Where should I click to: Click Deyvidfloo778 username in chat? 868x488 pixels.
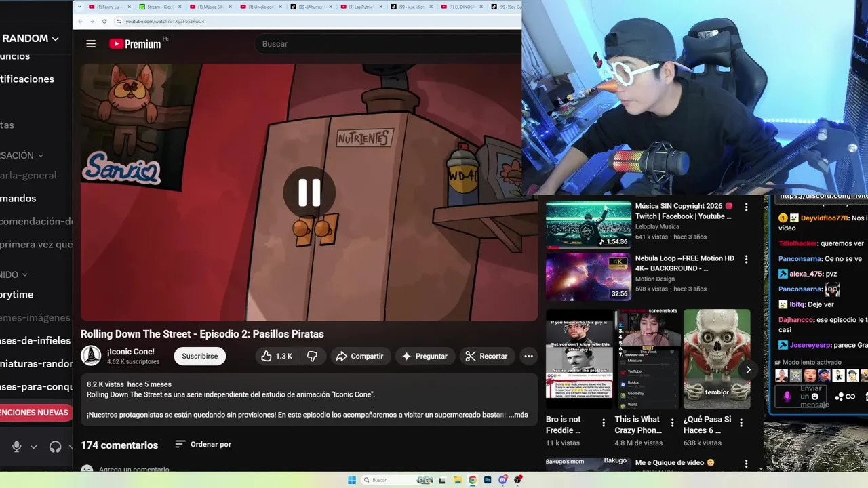coord(825,218)
